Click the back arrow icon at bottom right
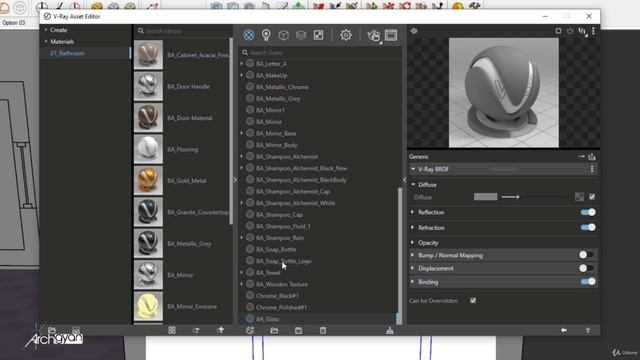The image size is (640, 360). [564, 330]
